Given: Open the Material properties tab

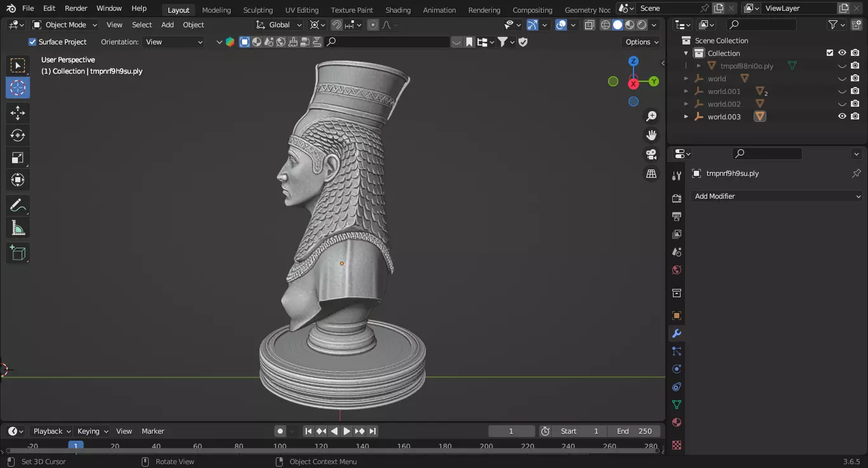Looking at the screenshot, I should point(677,422).
